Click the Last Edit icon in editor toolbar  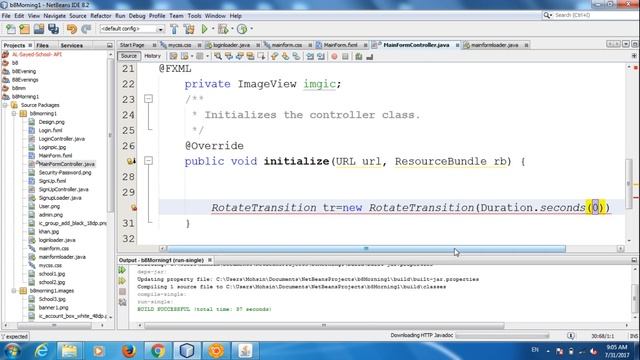(x=173, y=56)
